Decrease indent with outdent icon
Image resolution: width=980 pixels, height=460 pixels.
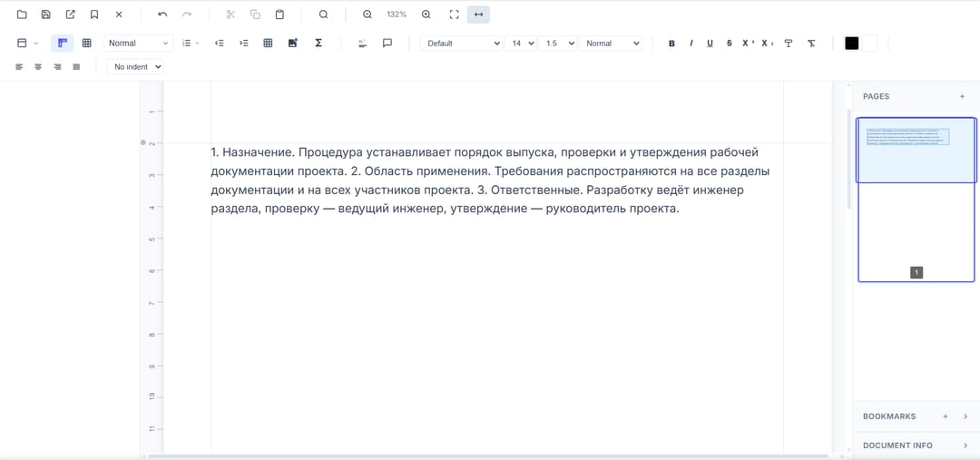click(220, 44)
